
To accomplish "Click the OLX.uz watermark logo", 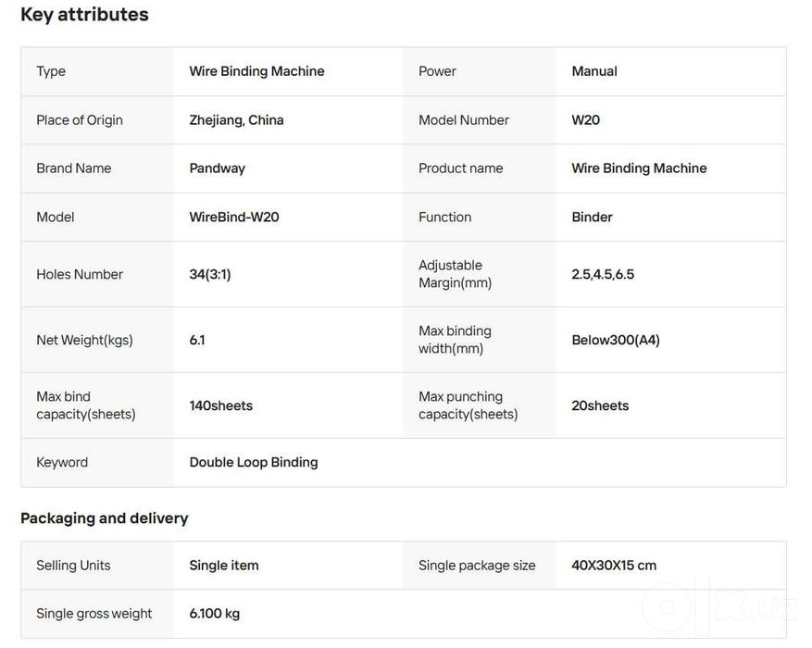I will tap(719, 607).
